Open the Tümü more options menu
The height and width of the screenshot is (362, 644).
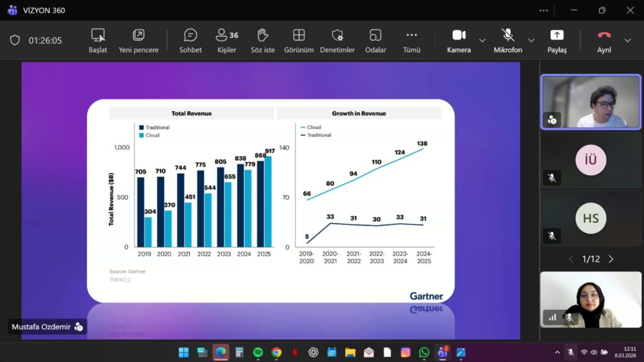[x=411, y=40]
